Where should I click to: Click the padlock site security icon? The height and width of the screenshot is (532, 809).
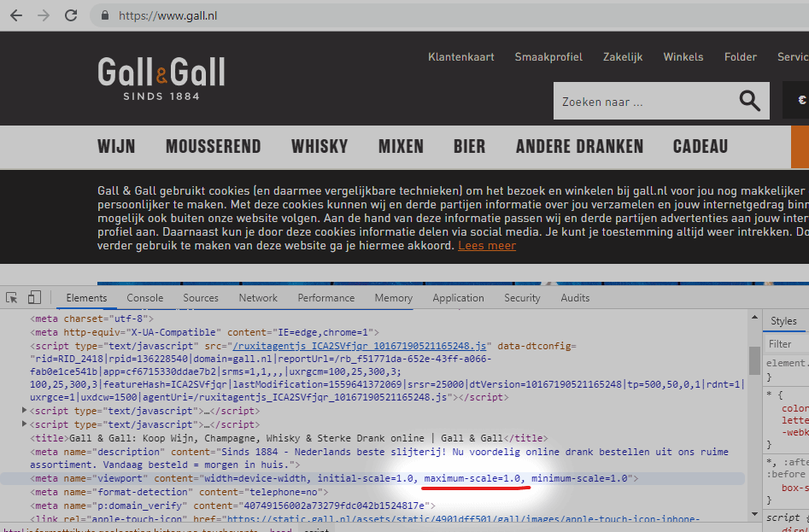pyautogui.click(x=105, y=15)
